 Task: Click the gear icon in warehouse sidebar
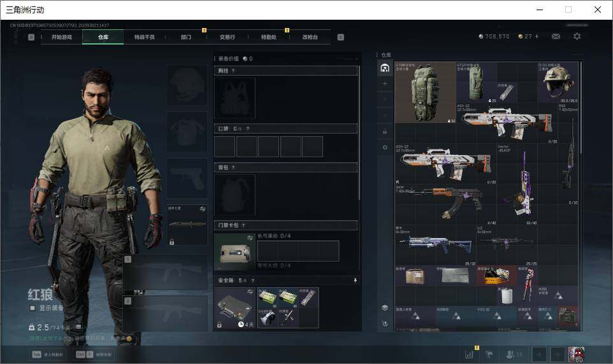point(385,147)
